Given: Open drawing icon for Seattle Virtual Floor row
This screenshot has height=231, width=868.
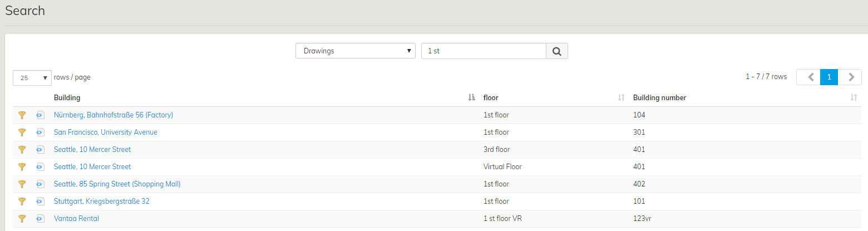Looking at the screenshot, I should click(40, 167).
